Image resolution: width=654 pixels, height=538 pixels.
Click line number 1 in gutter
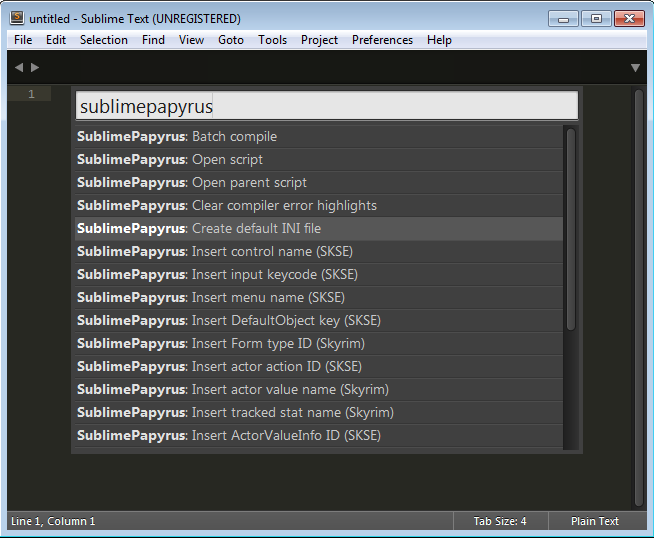point(31,94)
